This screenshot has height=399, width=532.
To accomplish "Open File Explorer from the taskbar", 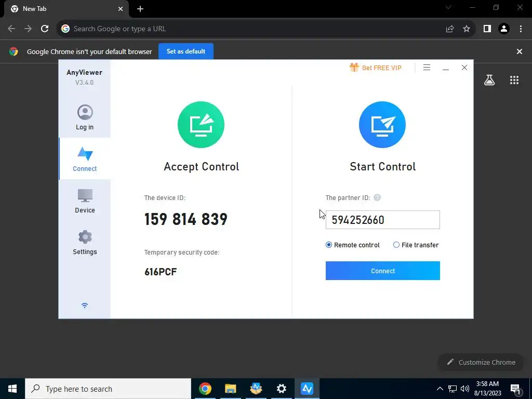I will [x=230, y=389].
